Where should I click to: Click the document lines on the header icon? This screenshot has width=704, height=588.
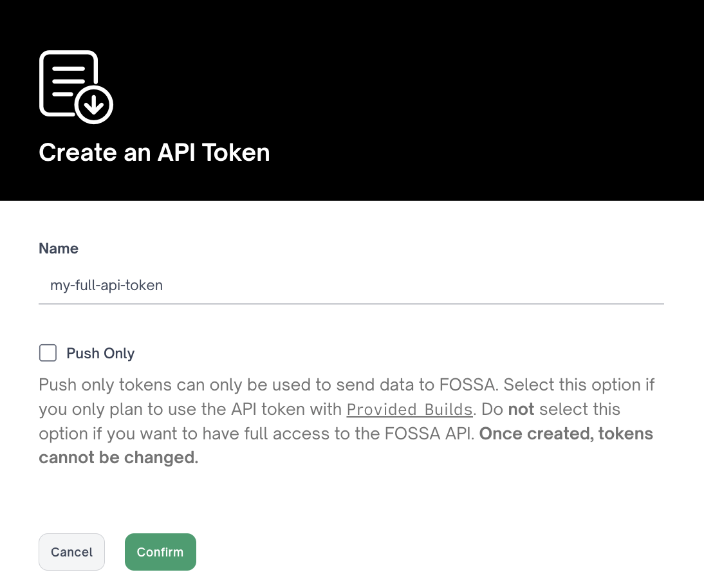67,80
